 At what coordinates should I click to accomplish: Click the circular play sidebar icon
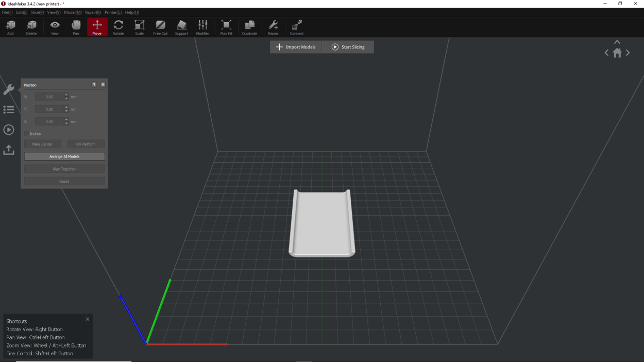8,130
